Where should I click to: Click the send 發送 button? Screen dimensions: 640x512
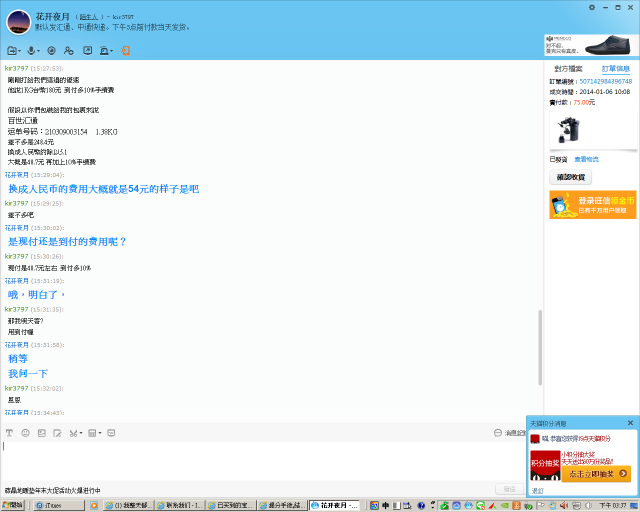[x=509, y=489]
